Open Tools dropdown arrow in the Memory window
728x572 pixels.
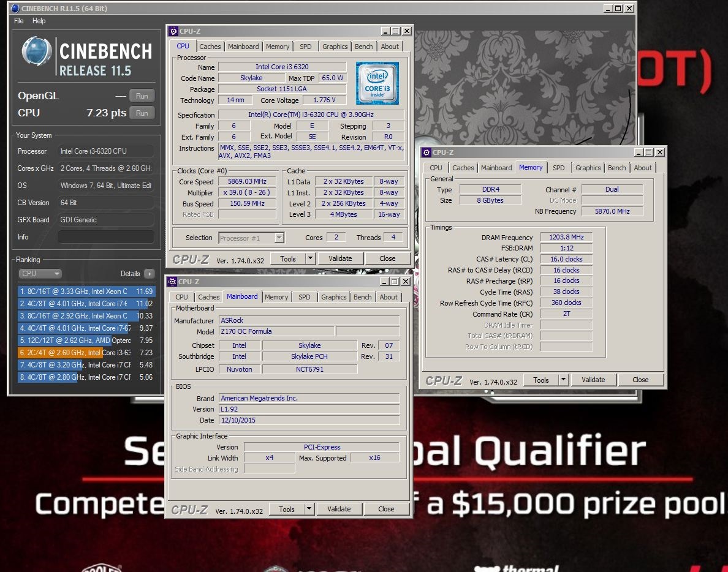563,380
